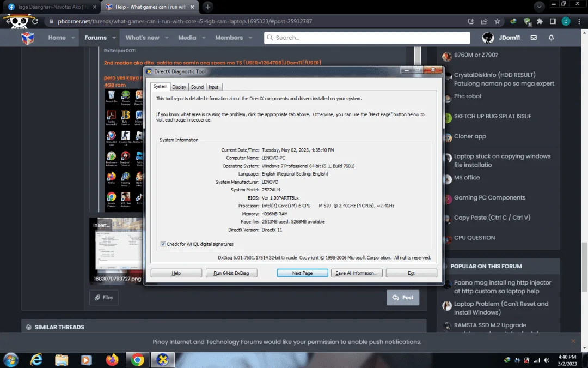Bookmark this page star icon
This screenshot has height=368, width=588.
pyautogui.click(x=497, y=21)
